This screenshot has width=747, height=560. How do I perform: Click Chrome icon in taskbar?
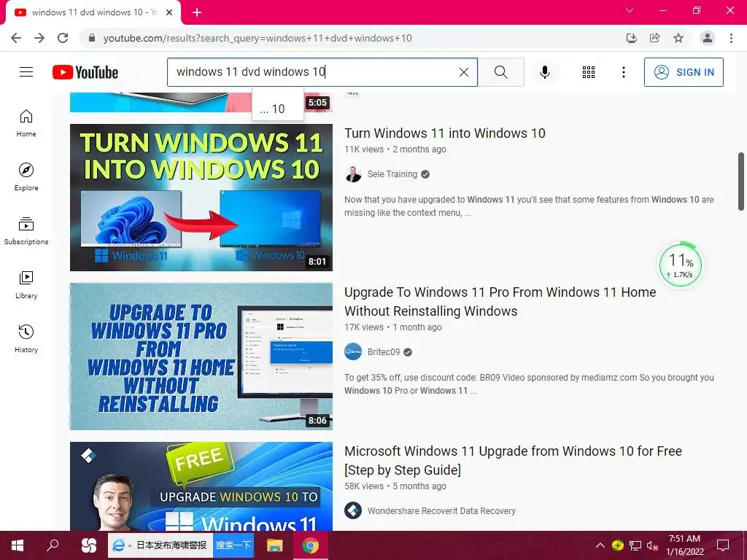[310, 545]
